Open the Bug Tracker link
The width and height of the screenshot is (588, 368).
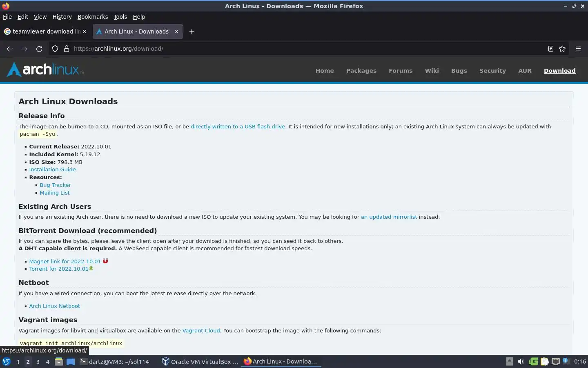tap(55, 185)
